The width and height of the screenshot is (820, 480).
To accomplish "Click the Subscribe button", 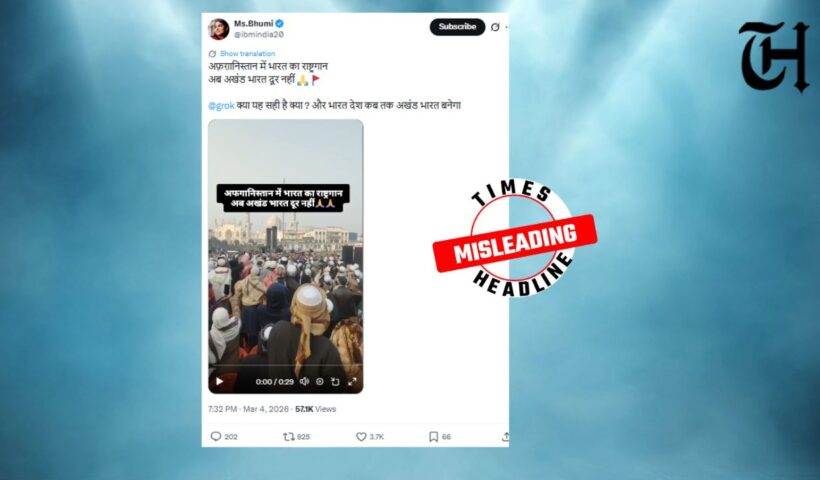I will point(457,27).
